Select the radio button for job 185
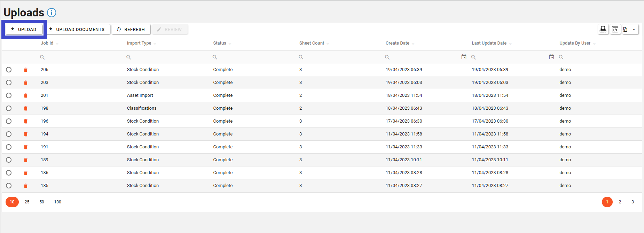This screenshot has width=644, height=233. [9, 186]
